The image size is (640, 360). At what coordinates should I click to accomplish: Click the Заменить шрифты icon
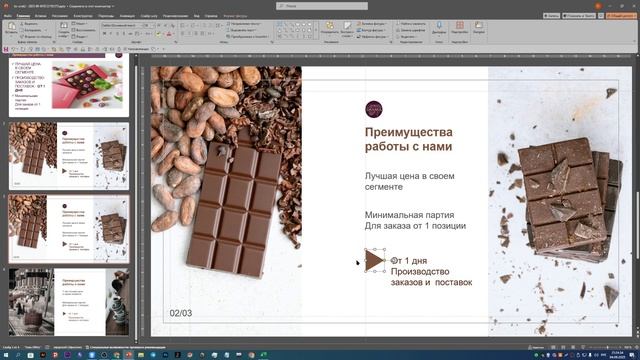coord(398,30)
